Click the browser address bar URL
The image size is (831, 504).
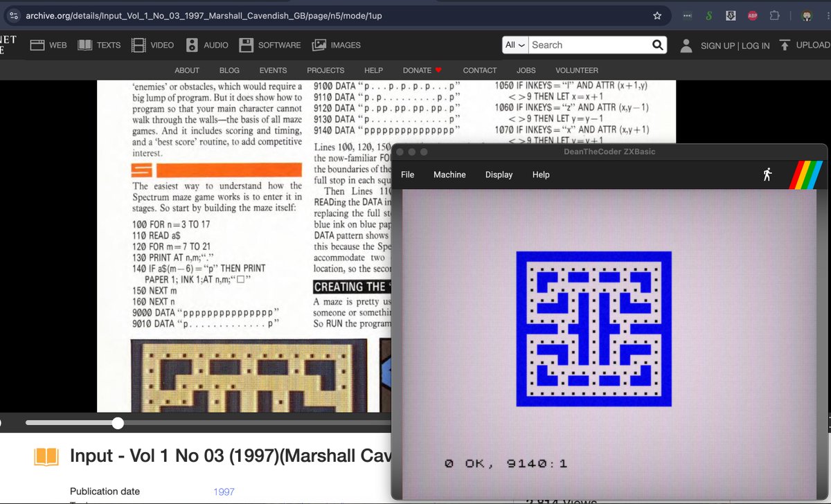click(204, 15)
